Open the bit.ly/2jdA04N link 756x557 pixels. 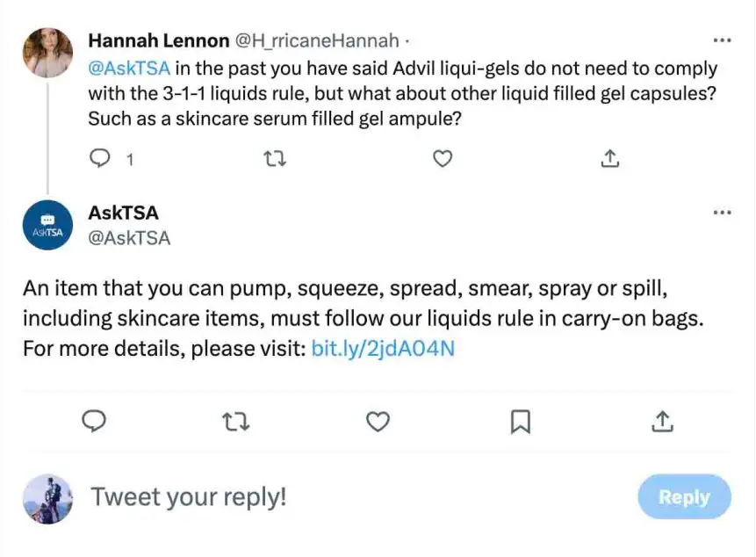point(383,349)
